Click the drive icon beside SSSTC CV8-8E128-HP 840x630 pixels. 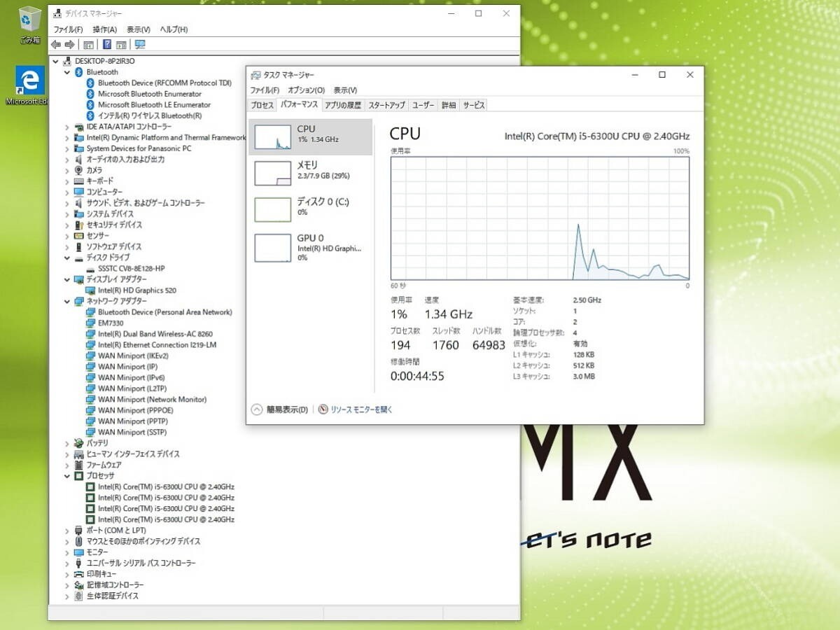click(x=90, y=269)
